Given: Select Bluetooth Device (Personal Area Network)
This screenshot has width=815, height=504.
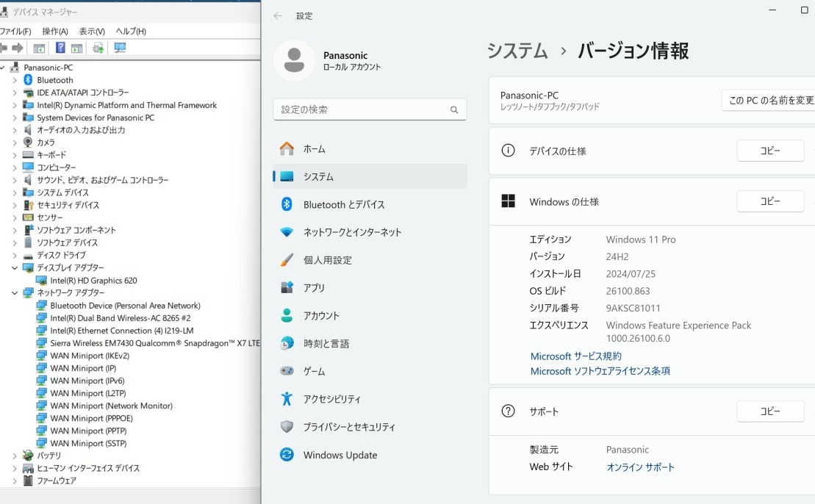Looking at the screenshot, I should coord(125,306).
